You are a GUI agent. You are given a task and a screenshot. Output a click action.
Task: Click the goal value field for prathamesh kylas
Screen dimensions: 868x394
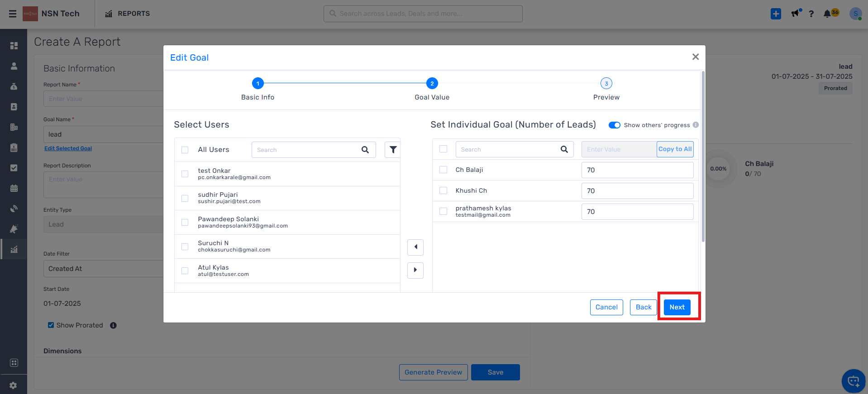click(x=637, y=212)
